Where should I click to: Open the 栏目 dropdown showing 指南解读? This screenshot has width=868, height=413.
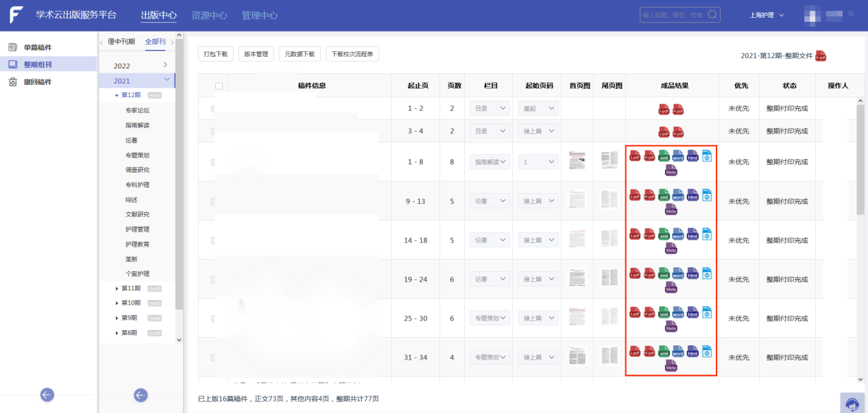pos(490,161)
